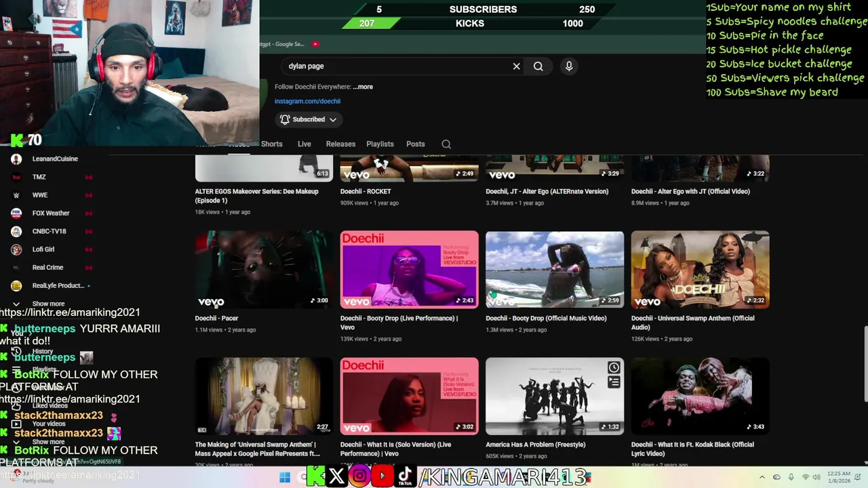Play the Universal Swamp Anthem Official Audio thumbnail
The height and width of the screenshot is (488, 868).
pyautogui.click(x=700, y=270)
